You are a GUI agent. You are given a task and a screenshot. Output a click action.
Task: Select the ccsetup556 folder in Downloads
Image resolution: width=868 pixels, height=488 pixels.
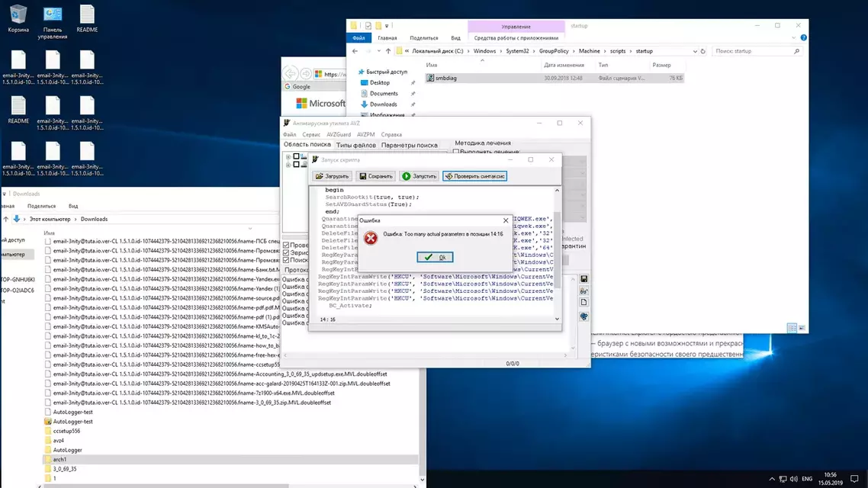coord(66,431)
